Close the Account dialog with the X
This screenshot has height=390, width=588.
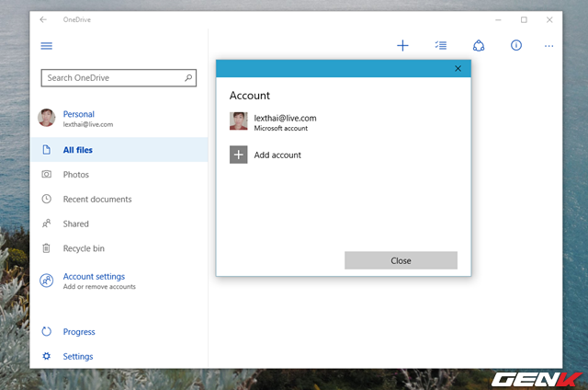point(458,68)
